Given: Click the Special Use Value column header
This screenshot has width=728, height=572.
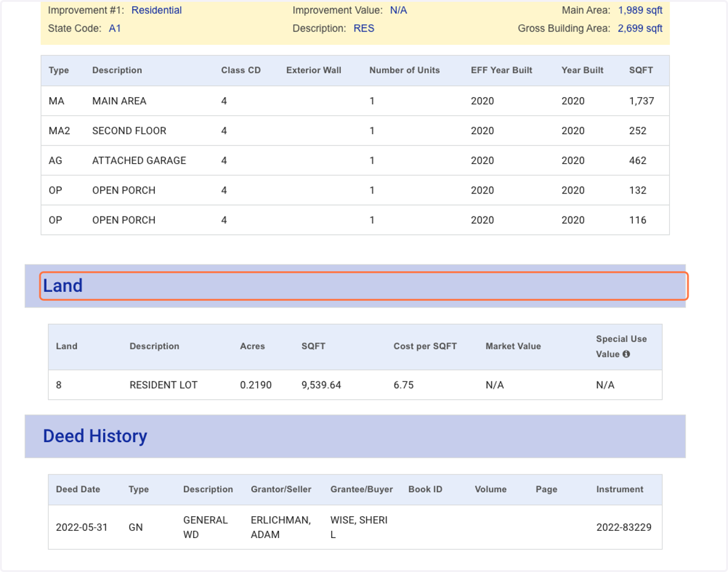Looking at the screenshot, I should click(x=621, y=346).
